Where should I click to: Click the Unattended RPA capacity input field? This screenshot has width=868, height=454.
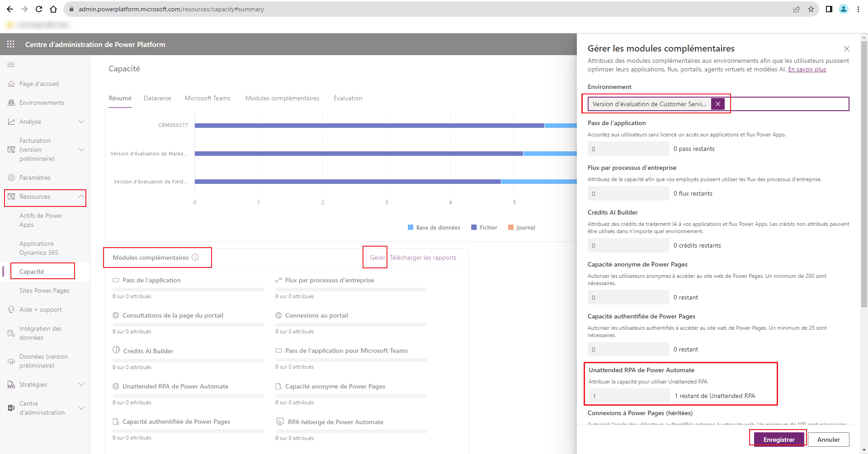click(629, 396)
